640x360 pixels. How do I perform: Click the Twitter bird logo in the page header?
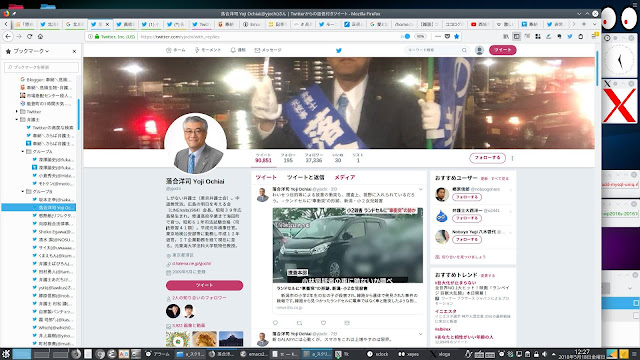[338, 50]
